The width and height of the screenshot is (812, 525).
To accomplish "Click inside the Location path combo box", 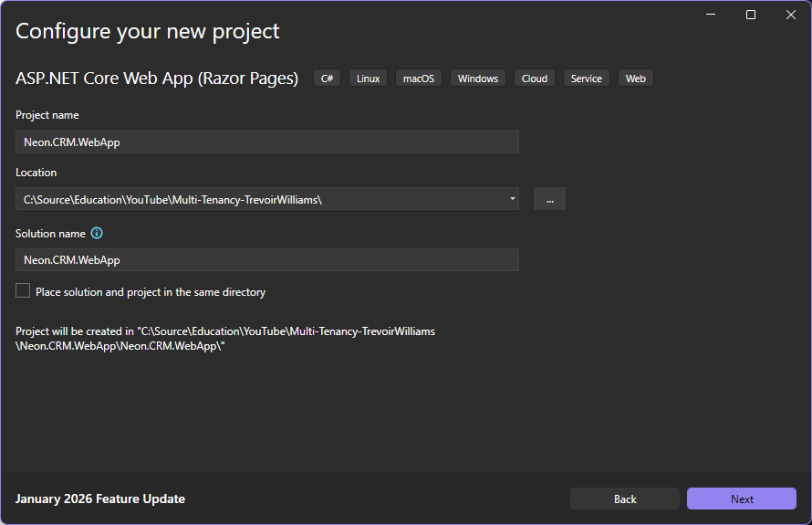I will click(x=255, y=199).
